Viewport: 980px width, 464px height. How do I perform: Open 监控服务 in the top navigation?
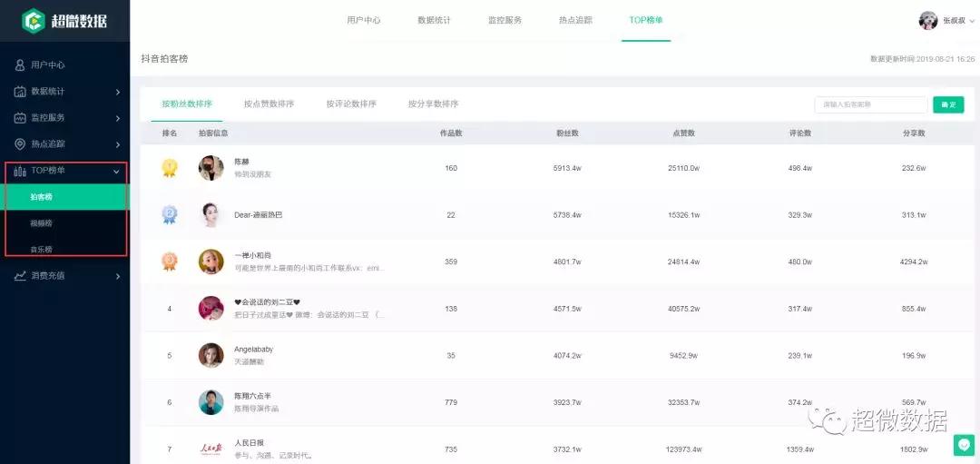505,20
